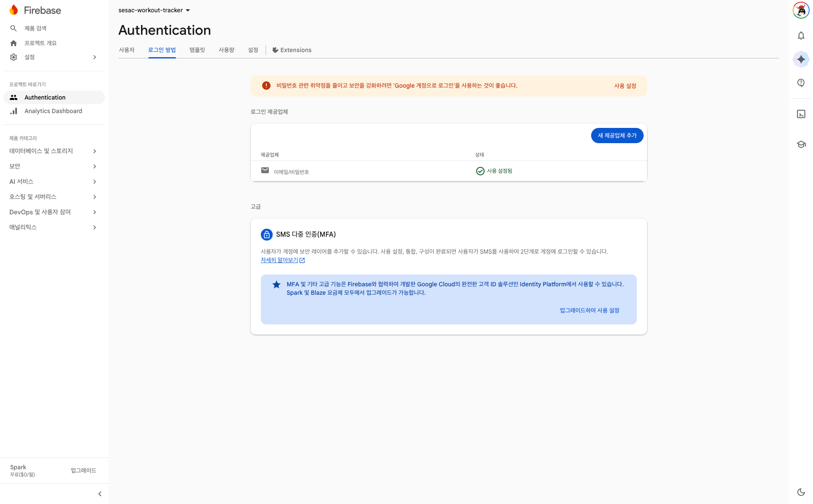
Task: Click the Extensions puzzle icon
Action: click(x=275, y=50)
